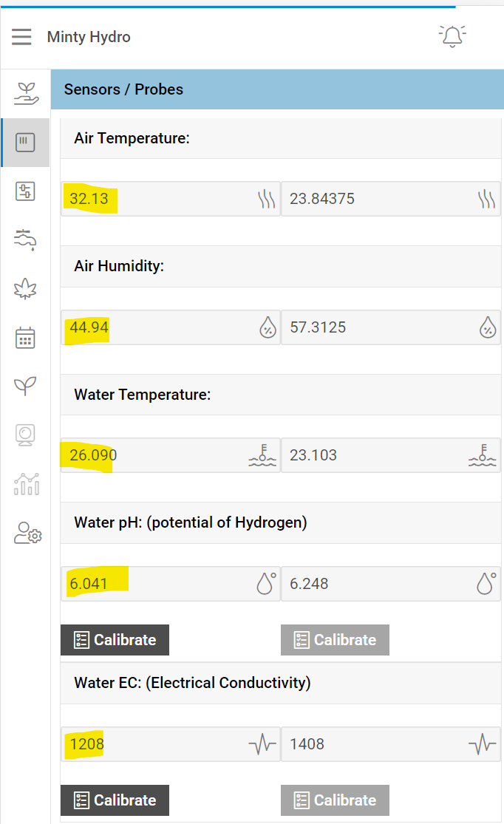
Task: Open the leaf sidebar icon
Action: point(26,289)
